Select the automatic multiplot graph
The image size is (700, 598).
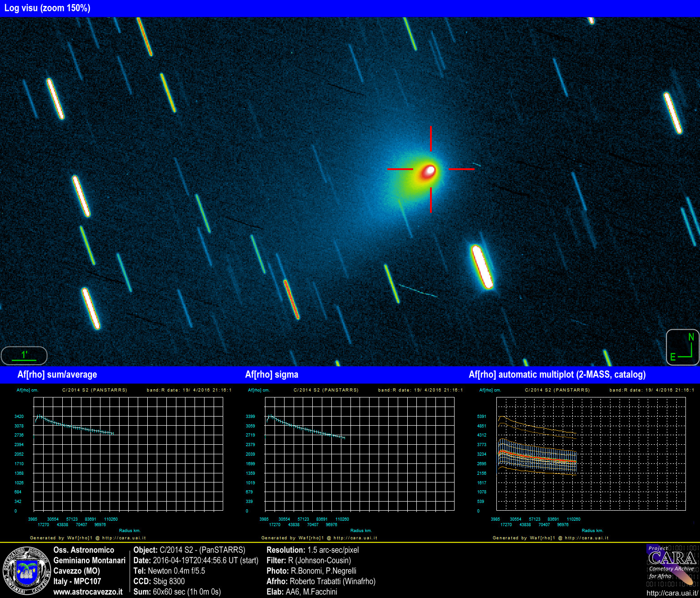(x=591, y=454)
